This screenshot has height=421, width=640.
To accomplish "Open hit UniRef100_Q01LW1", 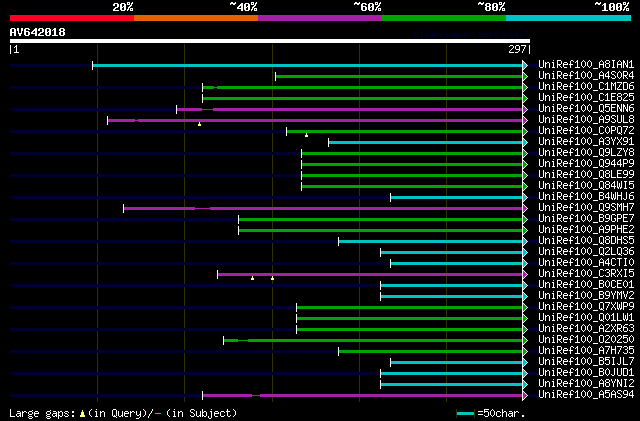I will pyautogui.click(x=586, y=318).
